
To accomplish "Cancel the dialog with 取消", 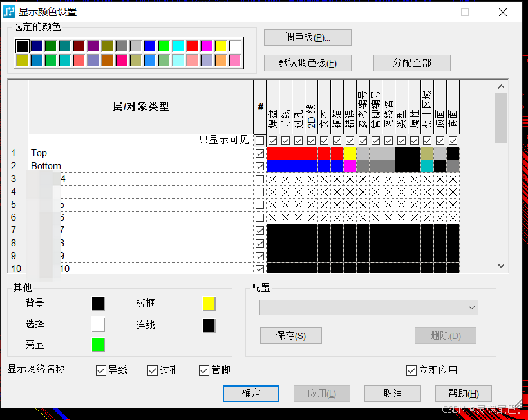I will pyautogui.click(x=392, y=394).
